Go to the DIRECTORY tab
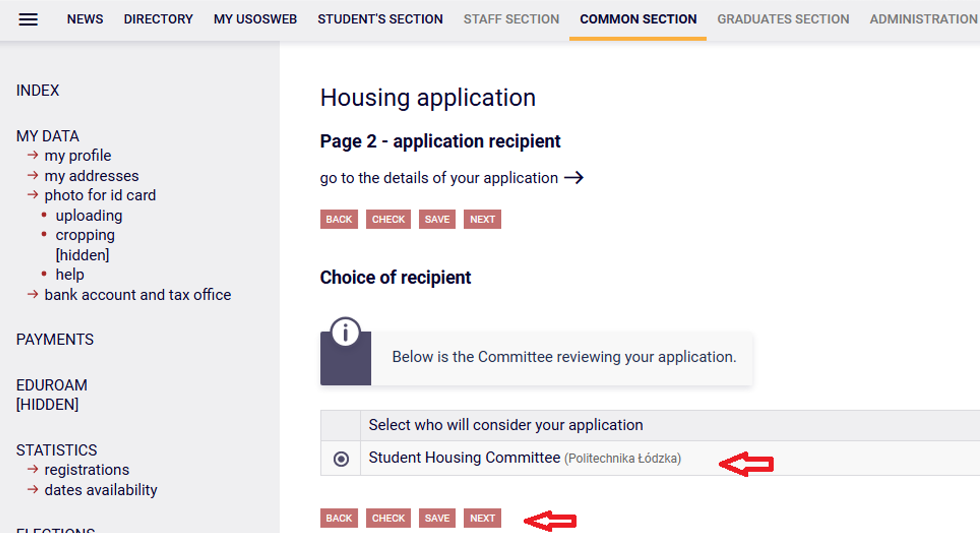 [158, 19]
